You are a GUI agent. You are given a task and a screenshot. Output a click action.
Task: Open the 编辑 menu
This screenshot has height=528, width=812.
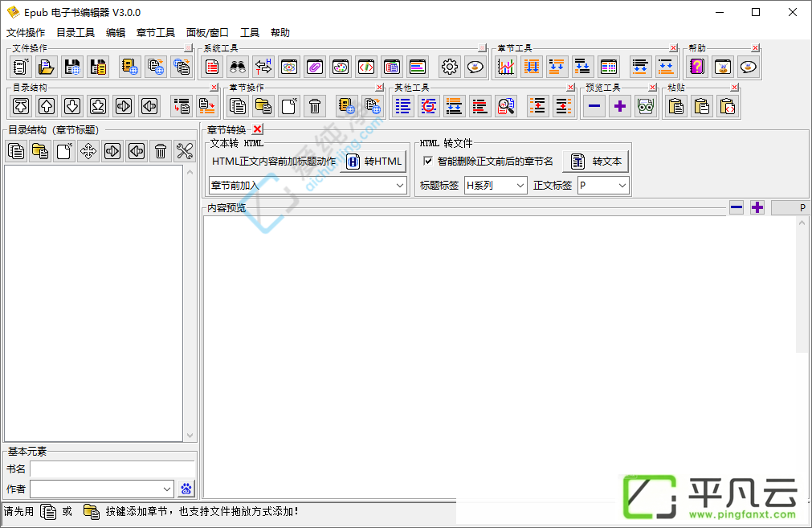tap(116, 33)
